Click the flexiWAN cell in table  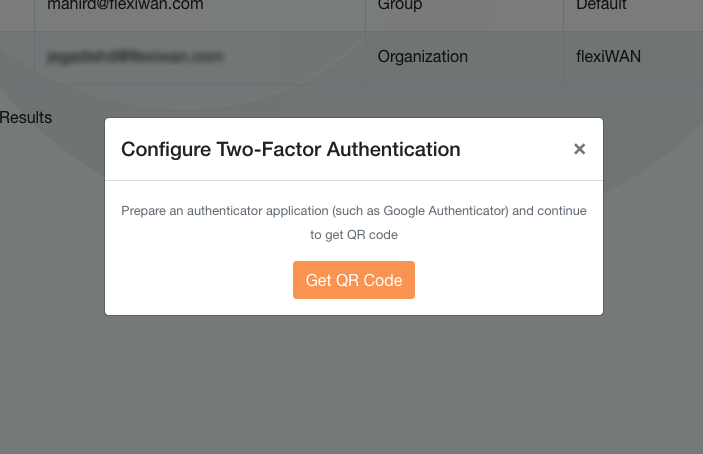click(633, 58)
